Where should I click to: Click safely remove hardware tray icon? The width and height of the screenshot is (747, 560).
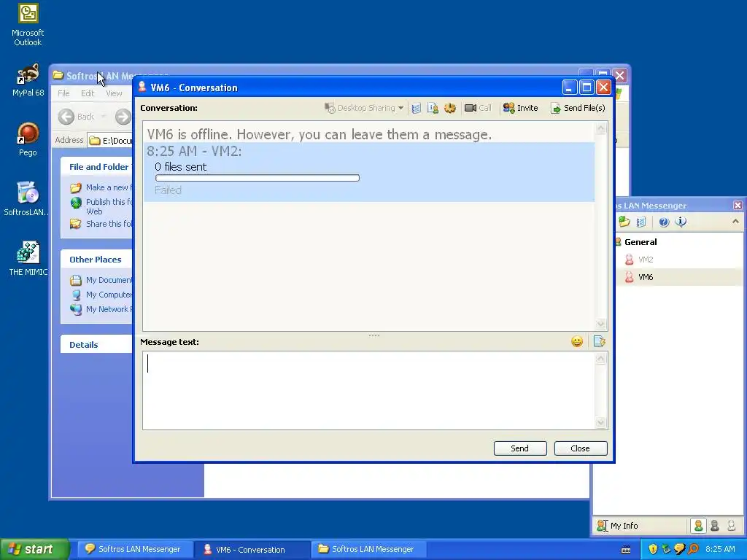[x=666, y=549]
